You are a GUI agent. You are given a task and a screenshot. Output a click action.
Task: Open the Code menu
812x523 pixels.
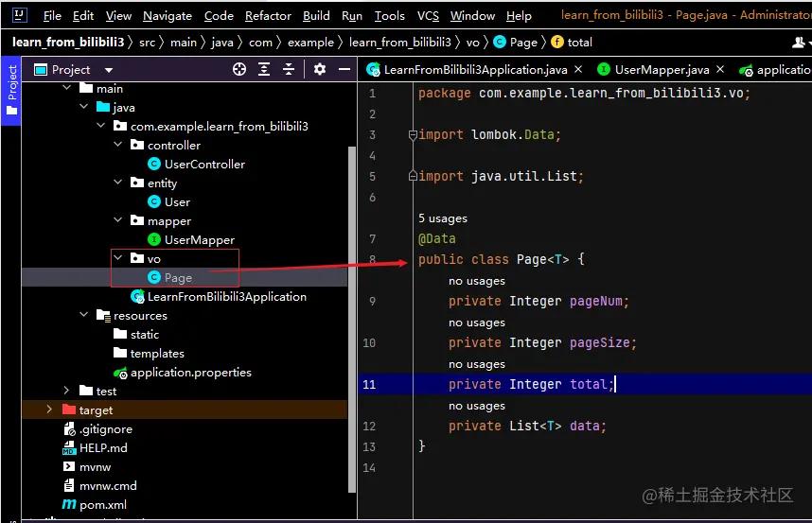coord(219,15)
